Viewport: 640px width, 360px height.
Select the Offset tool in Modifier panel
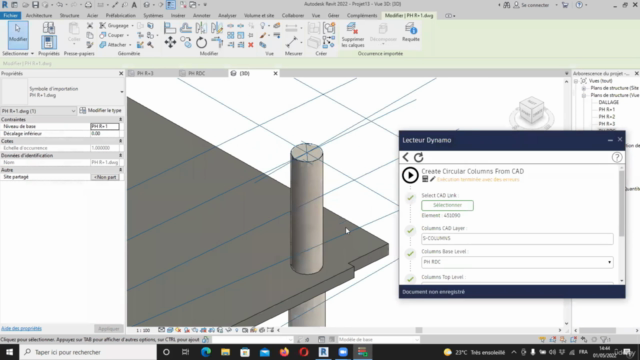[x=186, y=28]
